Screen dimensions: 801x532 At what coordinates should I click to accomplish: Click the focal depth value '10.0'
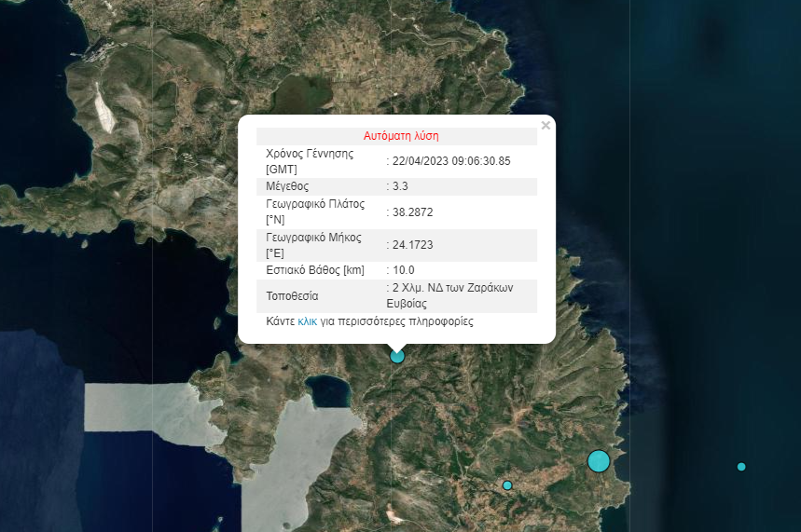pos(403,270)
